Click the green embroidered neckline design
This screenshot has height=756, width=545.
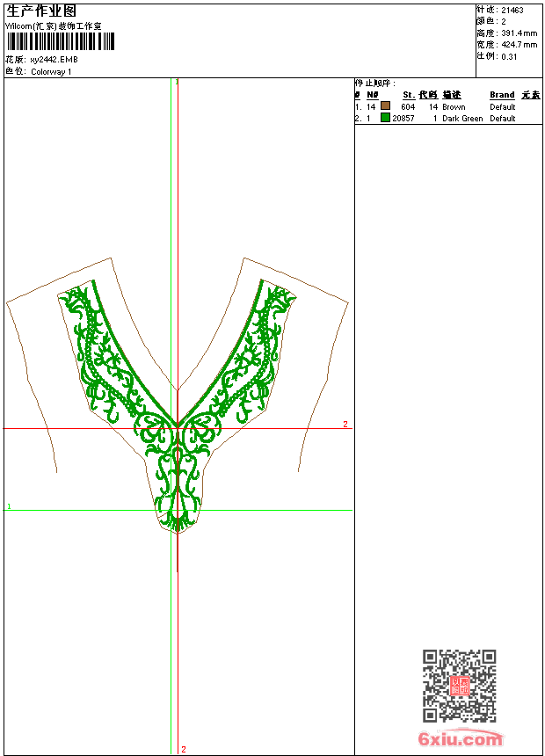[x=178, y=406]
